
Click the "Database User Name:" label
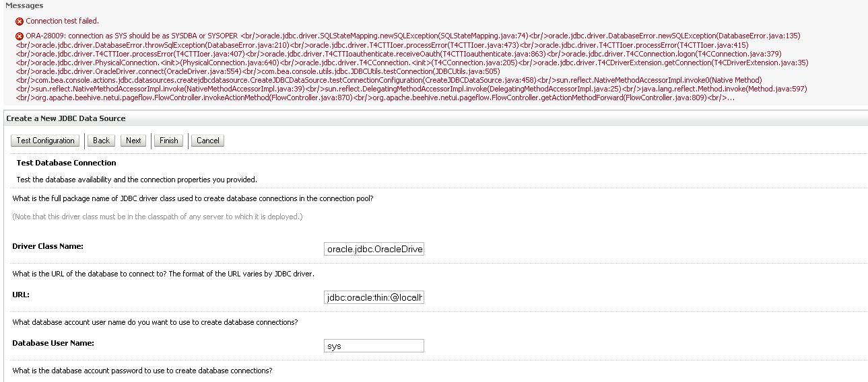(x=53, y=343)
